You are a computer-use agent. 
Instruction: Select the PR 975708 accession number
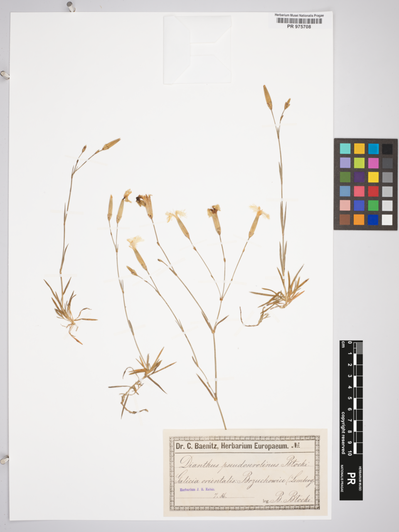299,27
